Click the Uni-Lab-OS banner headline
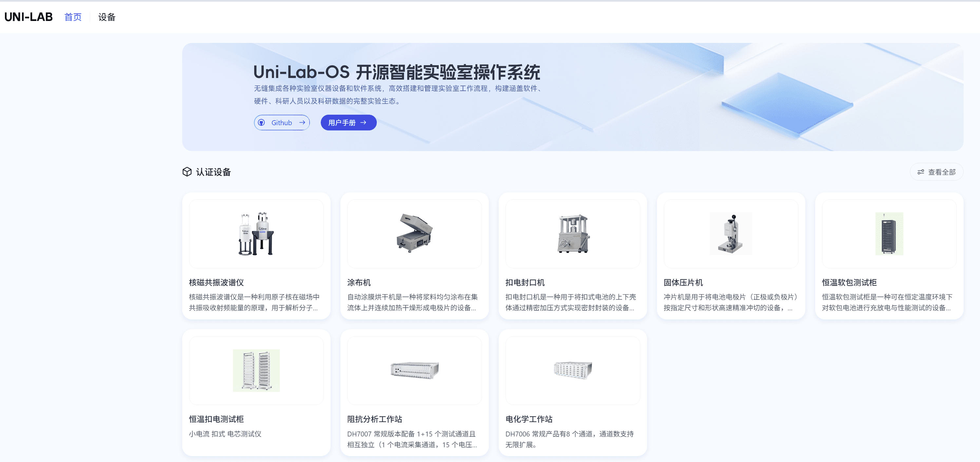980x462 pixels. pyautogui.click(x=397, y=72)
